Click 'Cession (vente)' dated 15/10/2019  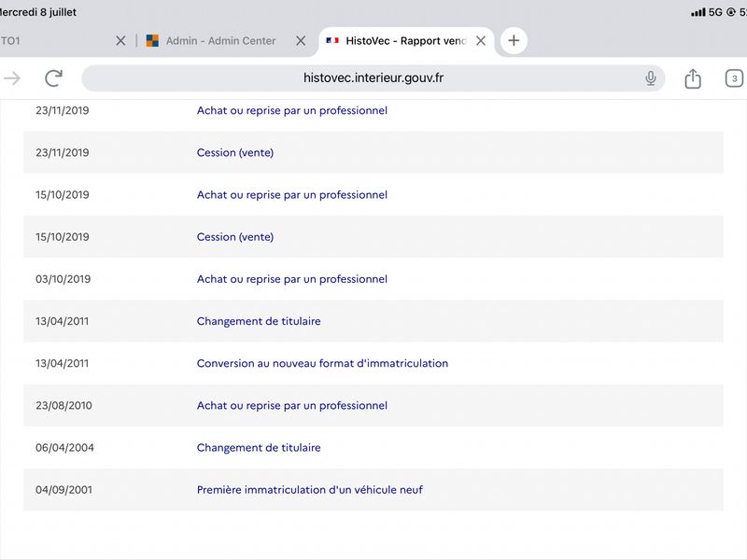(235, 237)
